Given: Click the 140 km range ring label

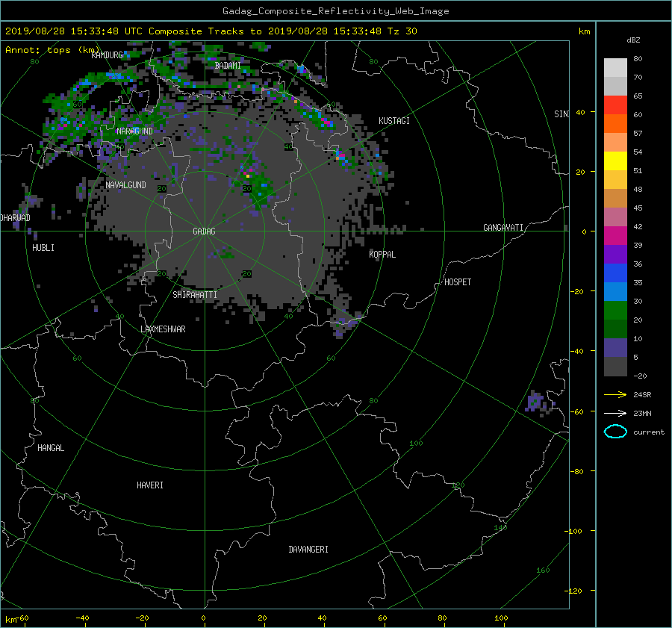Looking at the screenshot, I should (500, 528).
